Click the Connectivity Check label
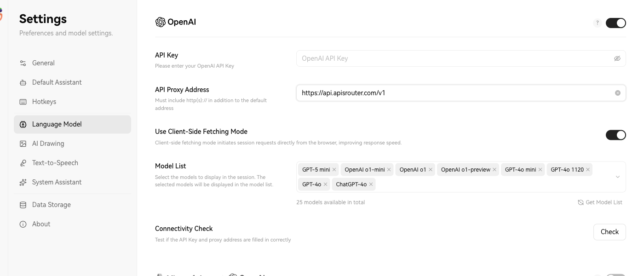 click(x=184, y=229)
